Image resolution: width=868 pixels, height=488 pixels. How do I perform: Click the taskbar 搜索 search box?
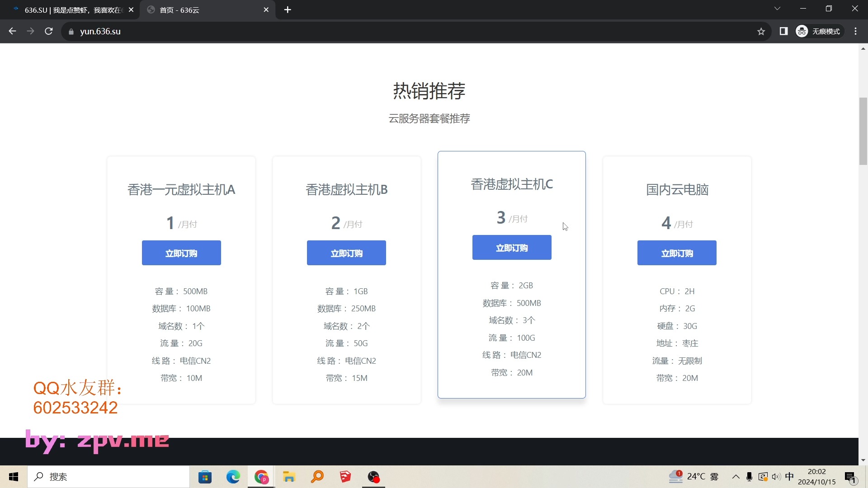(108, 477)
